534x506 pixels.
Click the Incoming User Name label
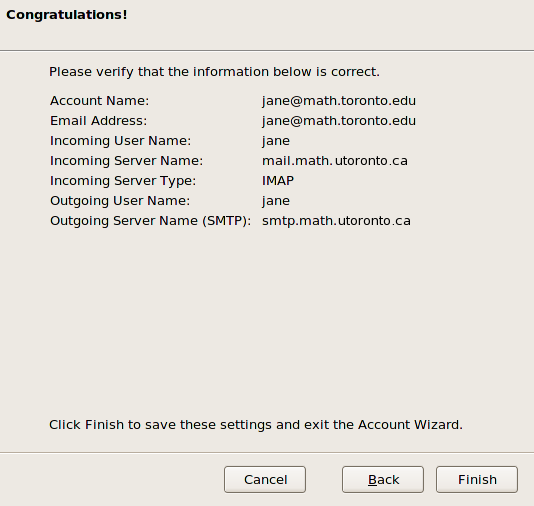tap(121, 141)
